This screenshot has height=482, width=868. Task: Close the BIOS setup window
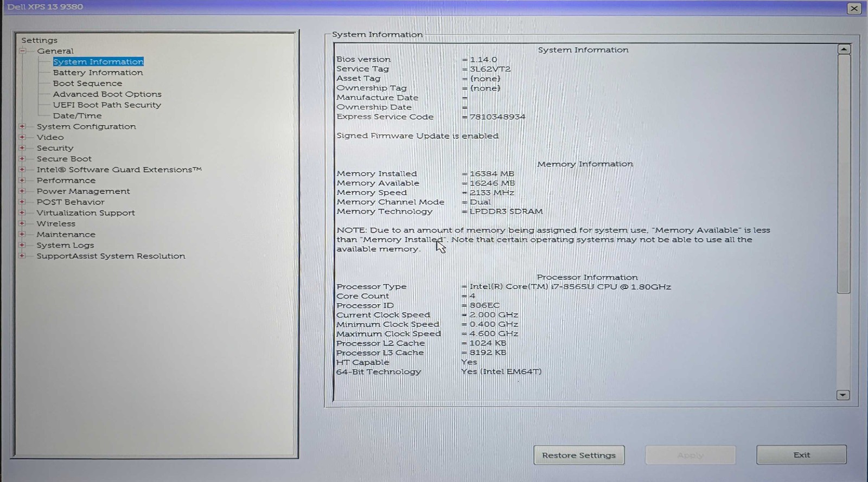pos(854,9)
